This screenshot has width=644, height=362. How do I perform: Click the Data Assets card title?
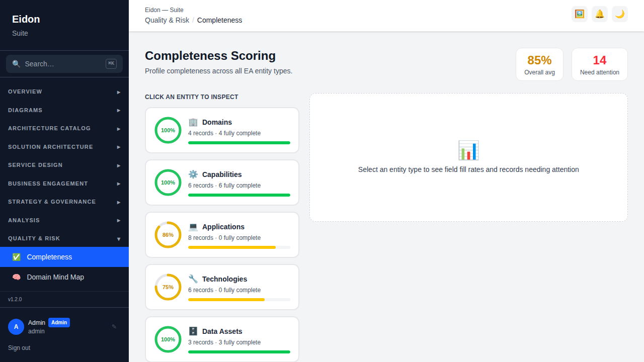222,331
